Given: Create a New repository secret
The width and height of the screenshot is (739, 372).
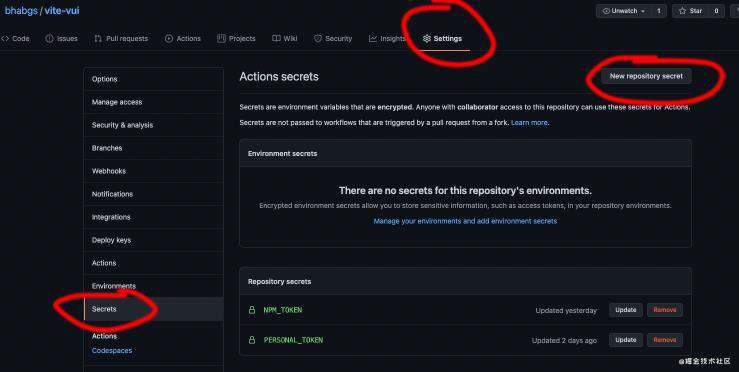Looking at the screenshot, I should point(646,76).
